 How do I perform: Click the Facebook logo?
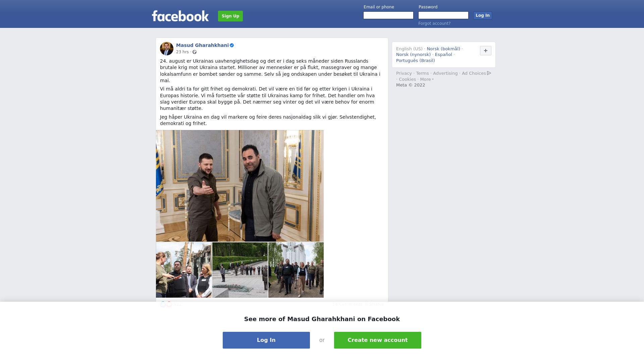[x=180, y=16]
